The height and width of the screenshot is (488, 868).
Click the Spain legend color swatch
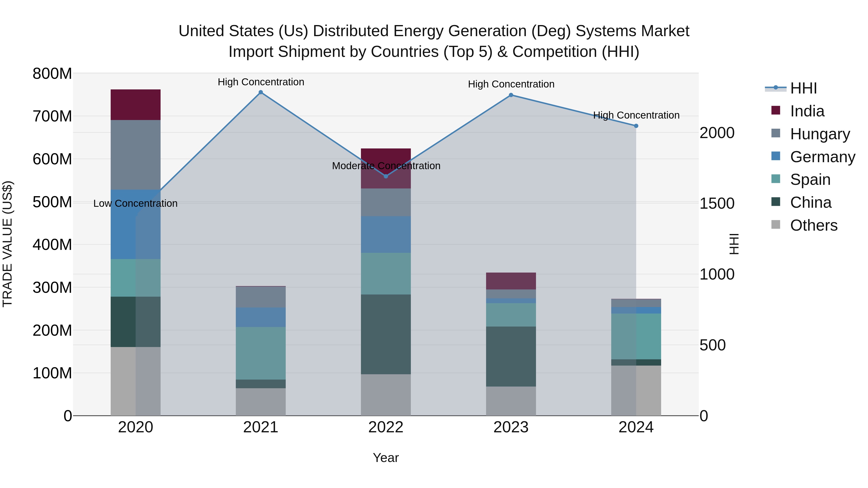click(x=776, y=179)
